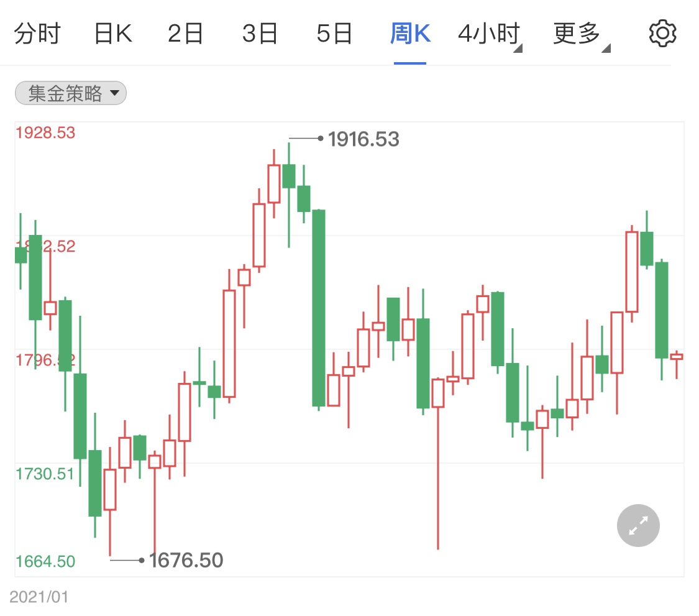Expand the 4小时 timeframe dropdown
Image resolution: width=699 pixels, height=616 pixels.
tap(490, 34)
